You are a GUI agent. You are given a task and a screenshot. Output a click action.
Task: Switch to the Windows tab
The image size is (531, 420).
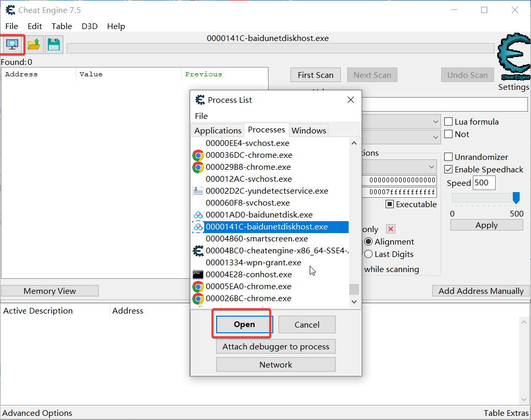[309, 130]
